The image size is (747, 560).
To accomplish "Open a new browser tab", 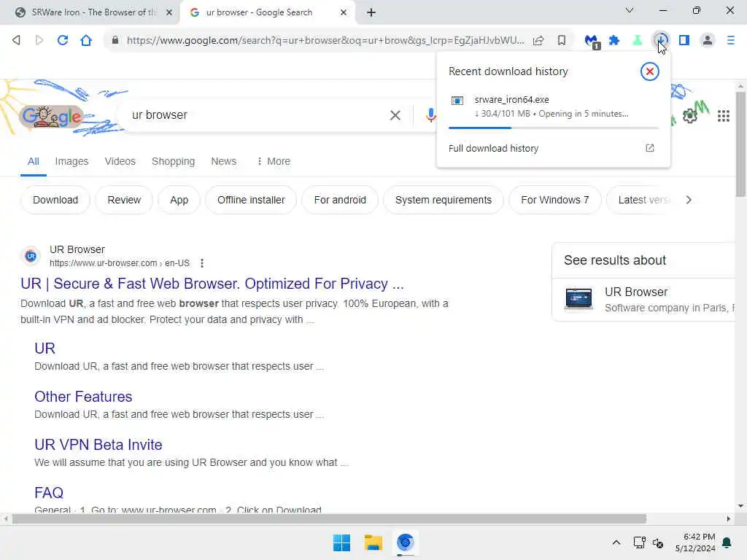I will 371,12.
